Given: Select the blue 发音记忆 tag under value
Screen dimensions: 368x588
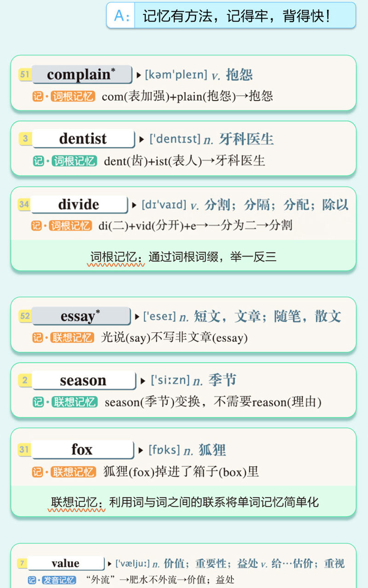Looking at the screenshot, I should pos(59,580).
